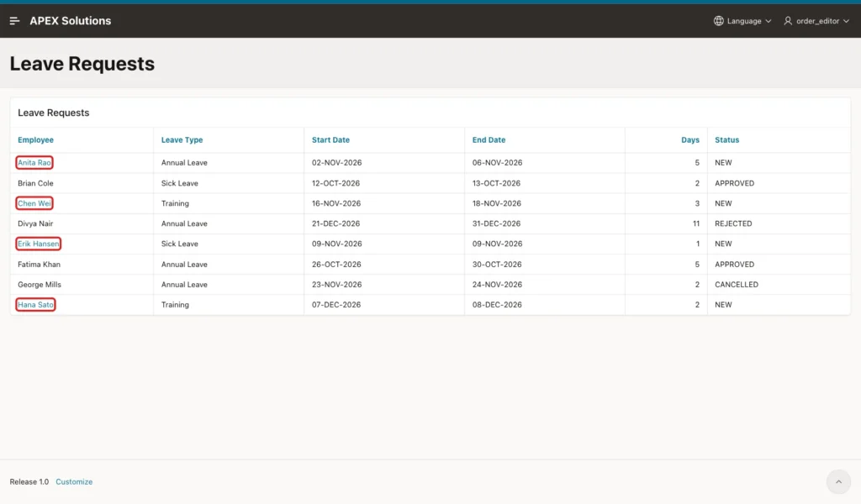Click the CANCELLED status for George Mills
Viewport: 861px width, 504px height.
(737, 285)
